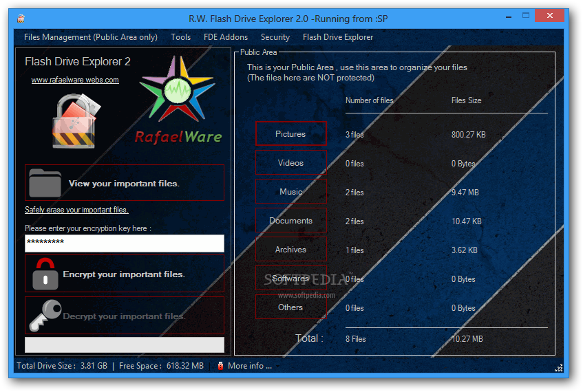Click the '9.47 MB' Music size value
Image resolution: width=583 pixels, height=392 pixels.
465,193
